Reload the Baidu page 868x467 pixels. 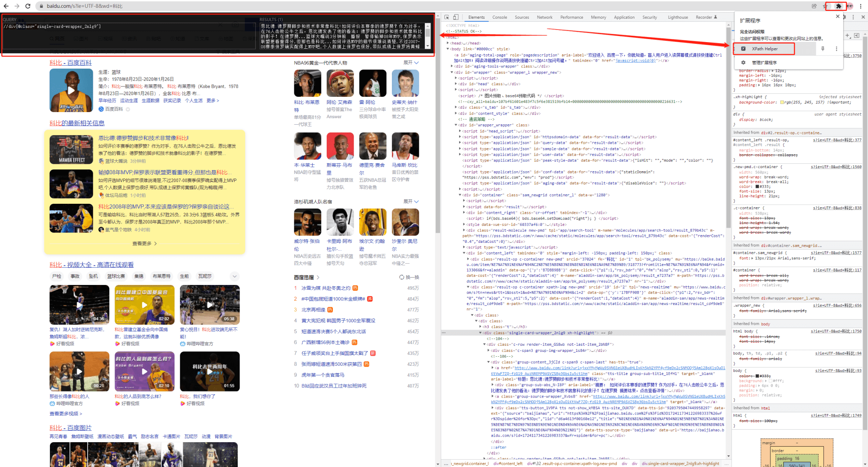click(x=28, y=6)
